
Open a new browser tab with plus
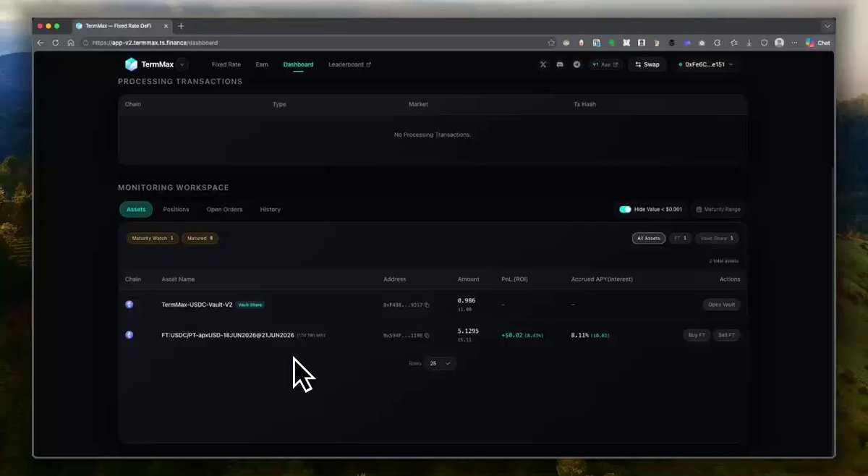pos(181,26)
